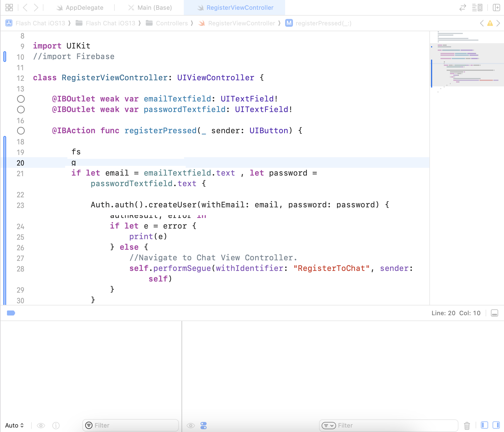Click the code minimap overview
This screenshot has height=432, width=504.
click(467, 64)
